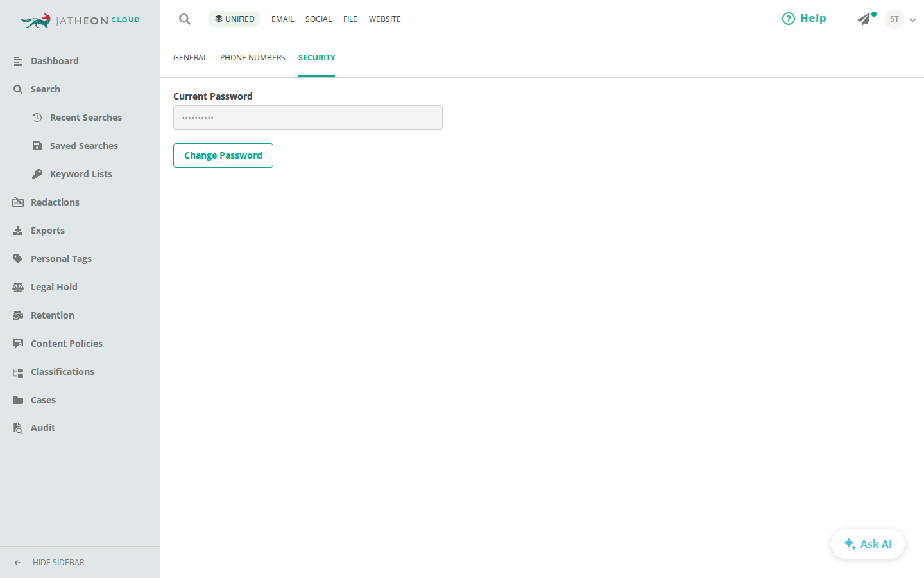This screenshot has height=578, width=924.
Task: Click the Retention icon
Action: (18, 315)
